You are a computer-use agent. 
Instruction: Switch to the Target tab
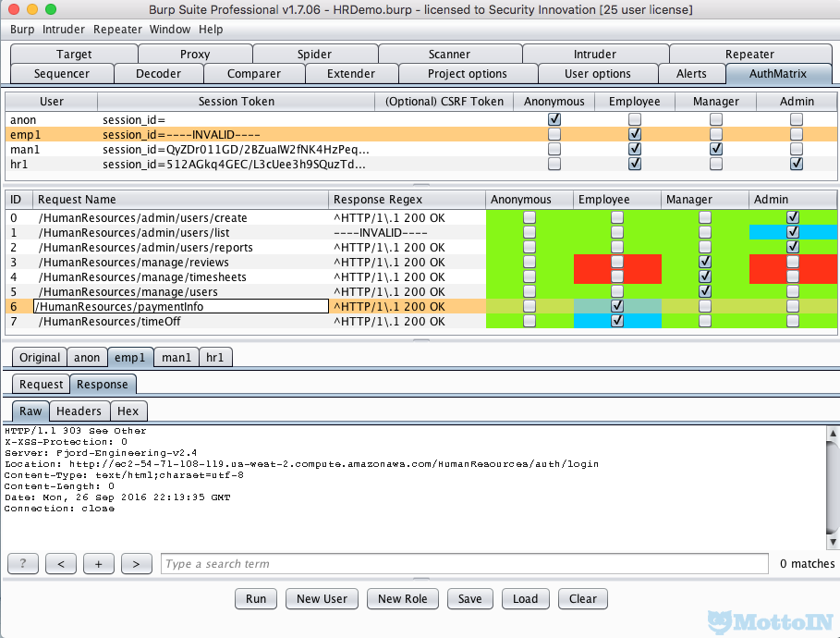74,55
